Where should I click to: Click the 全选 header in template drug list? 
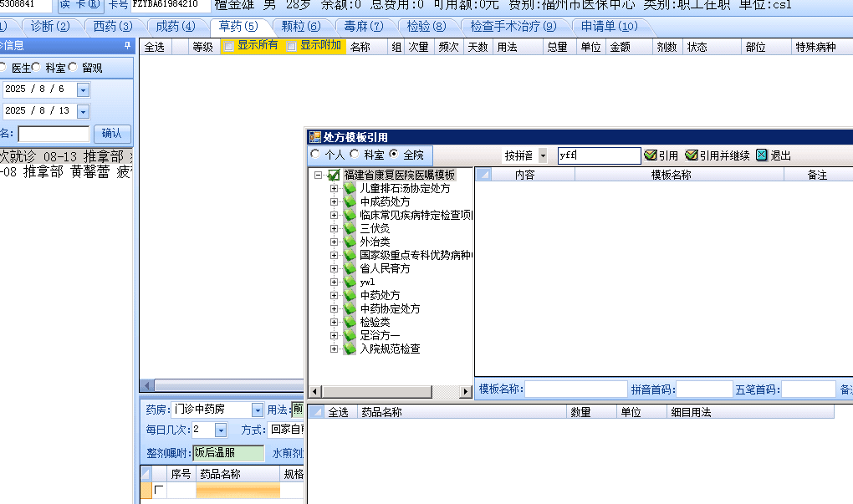pos(338,412)
